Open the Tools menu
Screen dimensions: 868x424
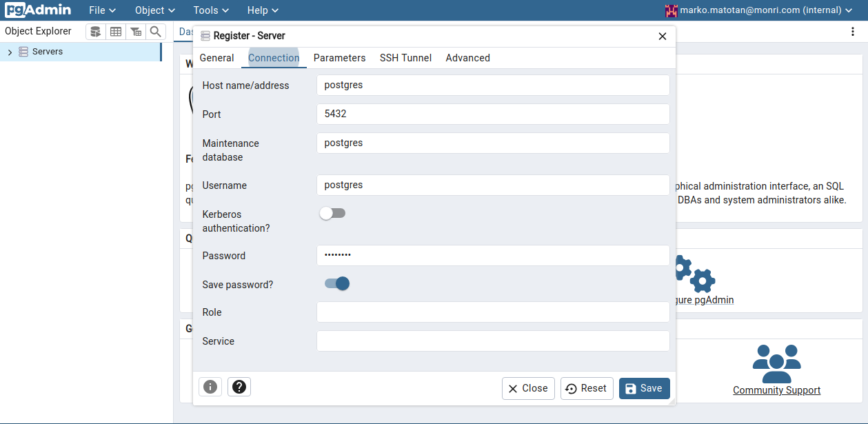pos(211,10)
